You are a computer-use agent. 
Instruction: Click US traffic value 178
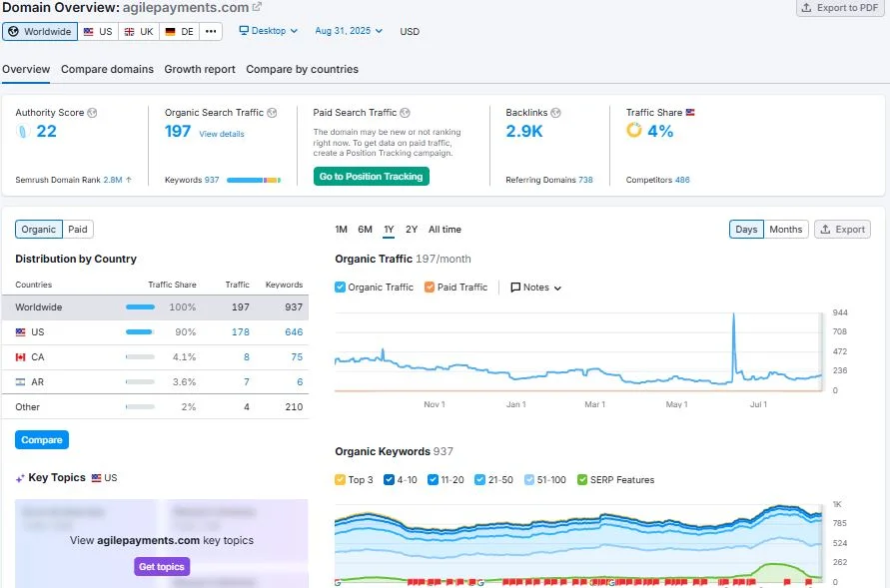[x=240, y=331]
